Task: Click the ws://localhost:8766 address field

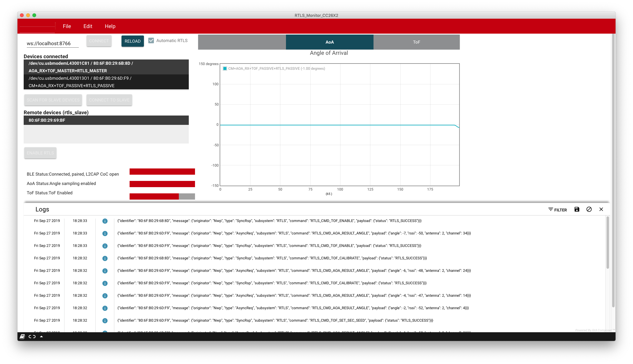Action: (x=52, y=44)
